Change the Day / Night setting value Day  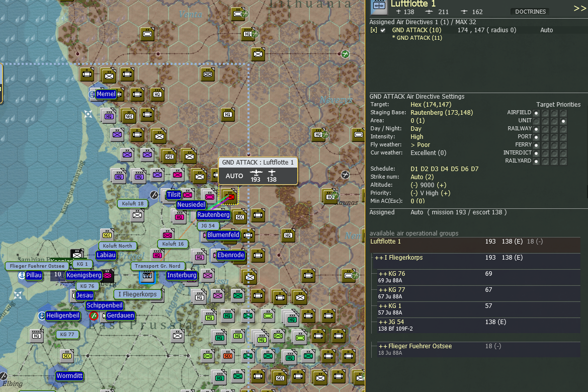[x=416, y=129]
